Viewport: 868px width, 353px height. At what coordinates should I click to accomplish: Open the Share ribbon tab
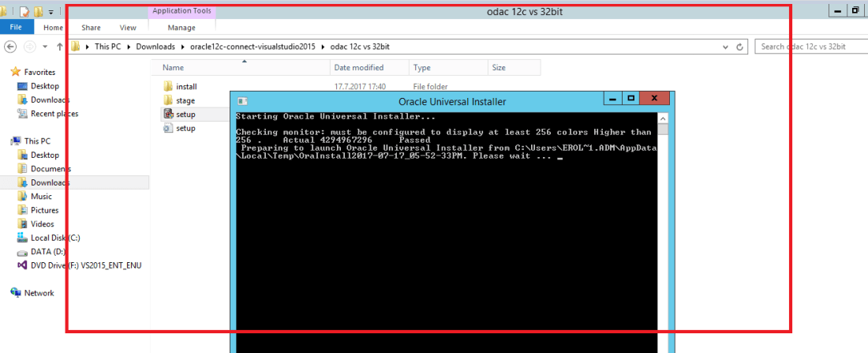(91, 27)
